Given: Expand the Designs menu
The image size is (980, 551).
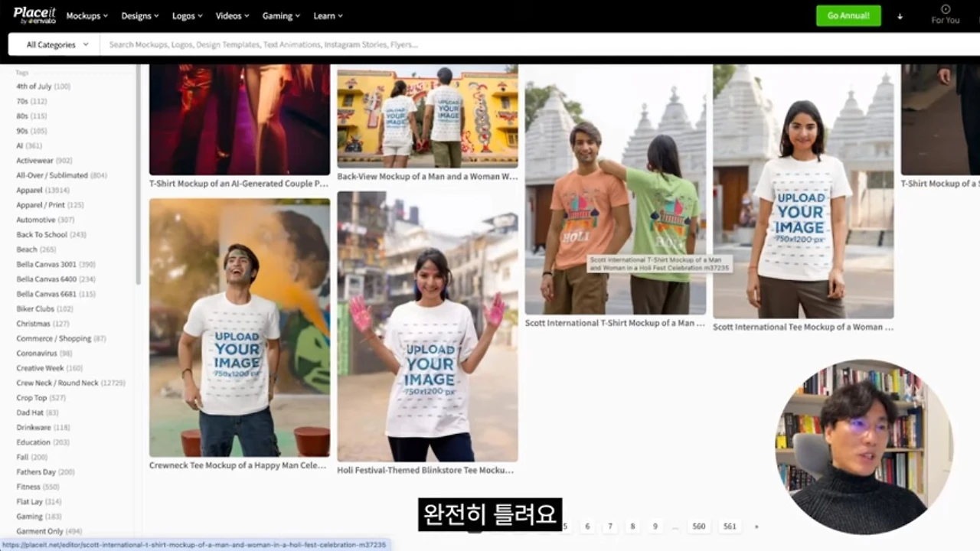Looking at the screenshot, I should pos(140,16).
